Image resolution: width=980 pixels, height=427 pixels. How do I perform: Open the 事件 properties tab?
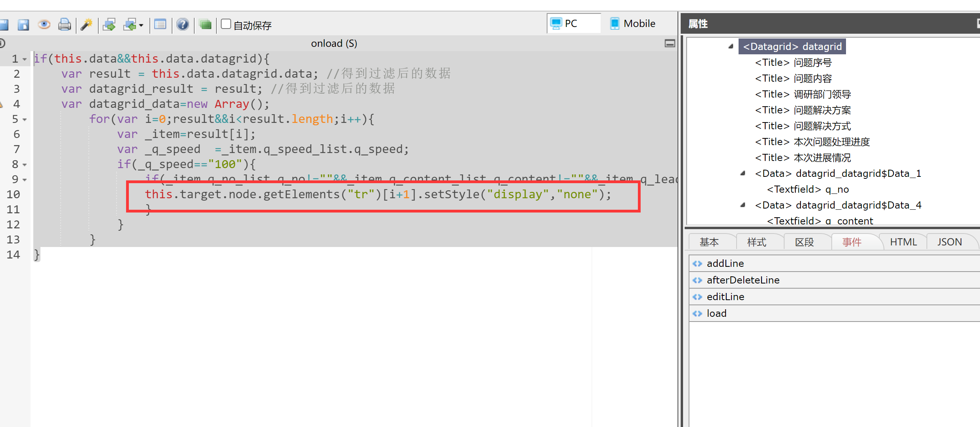pos(852,242)
